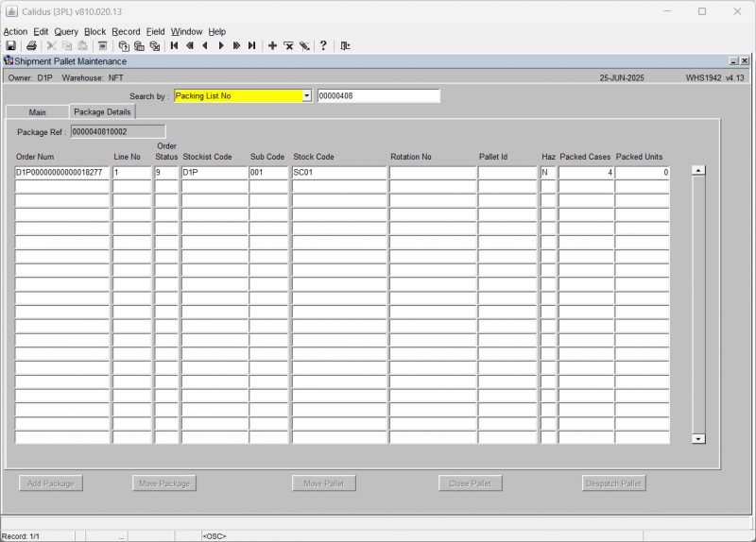Image resolution: width=756 pixels, height=542 pixels.
Task: Open the Field menu
Action: coord(155,32)
